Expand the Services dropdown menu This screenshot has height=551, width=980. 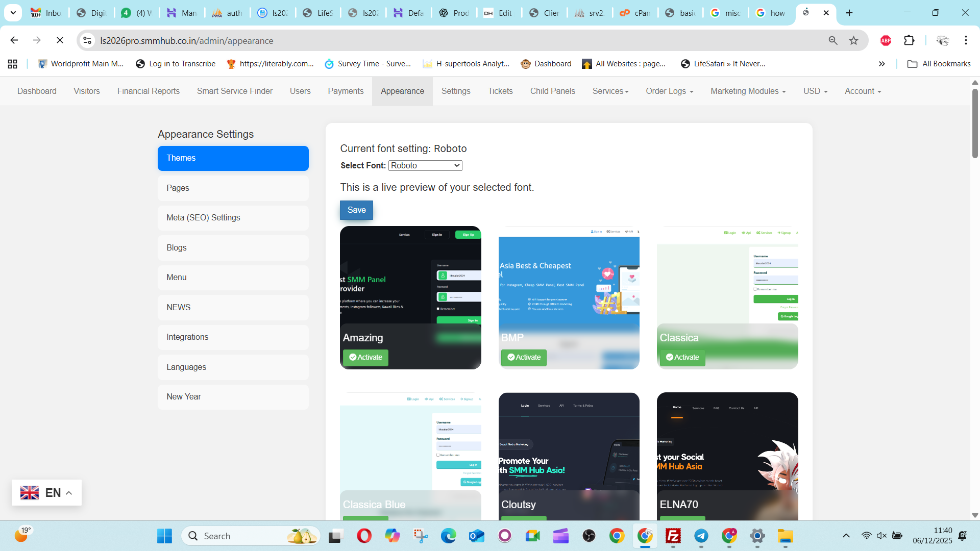pos(610,91)
